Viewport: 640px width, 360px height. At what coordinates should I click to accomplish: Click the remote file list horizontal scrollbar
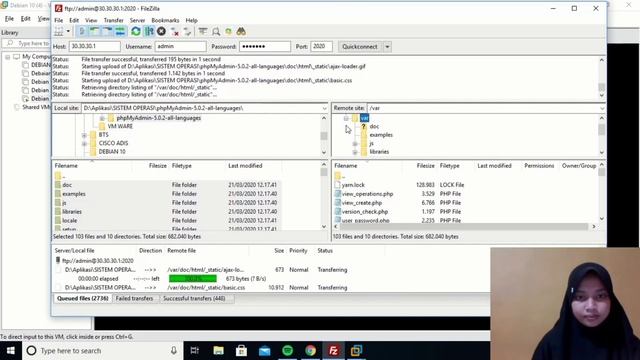point(464,227)
